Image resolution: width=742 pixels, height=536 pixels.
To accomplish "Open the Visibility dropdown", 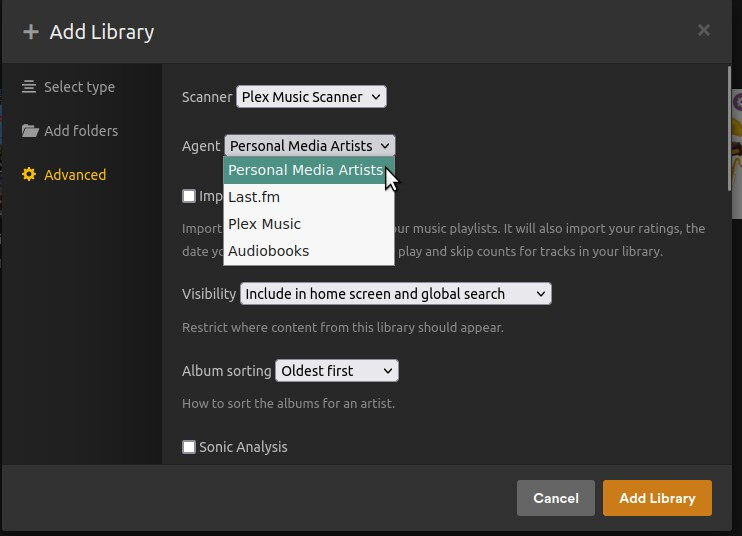I will point(395,294).
